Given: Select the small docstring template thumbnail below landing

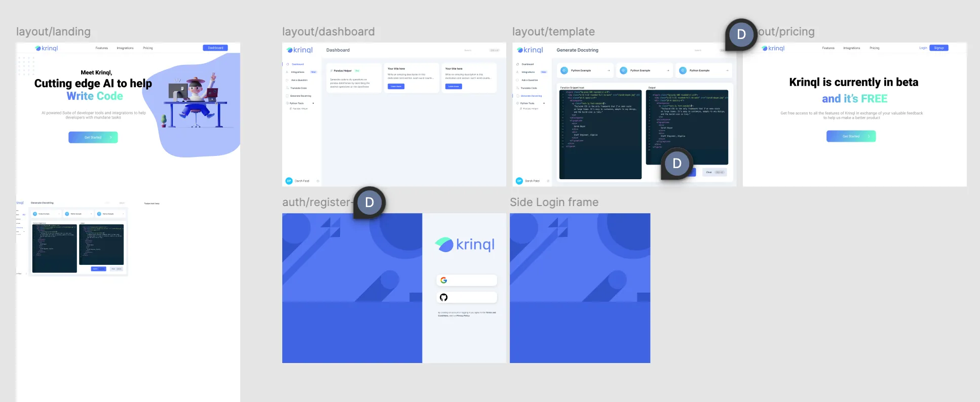Looking at the screenshot, I should click(72, 237).
